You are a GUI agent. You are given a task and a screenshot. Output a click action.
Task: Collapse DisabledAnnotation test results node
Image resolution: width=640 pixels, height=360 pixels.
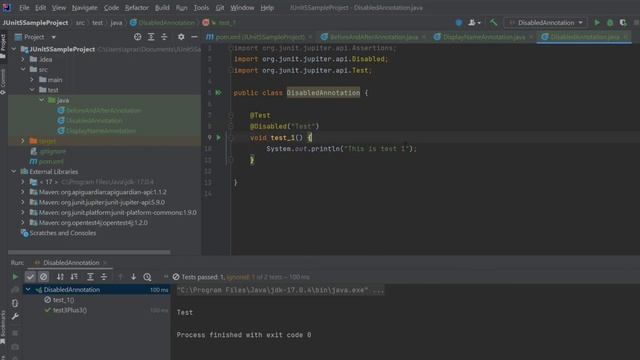pyautogui.click(x=28, y=289)
